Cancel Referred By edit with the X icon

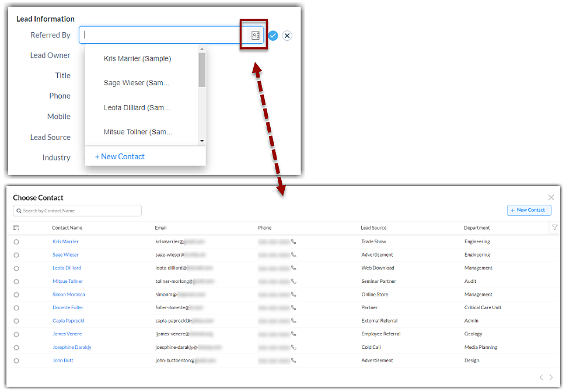[x=287, y=36]
